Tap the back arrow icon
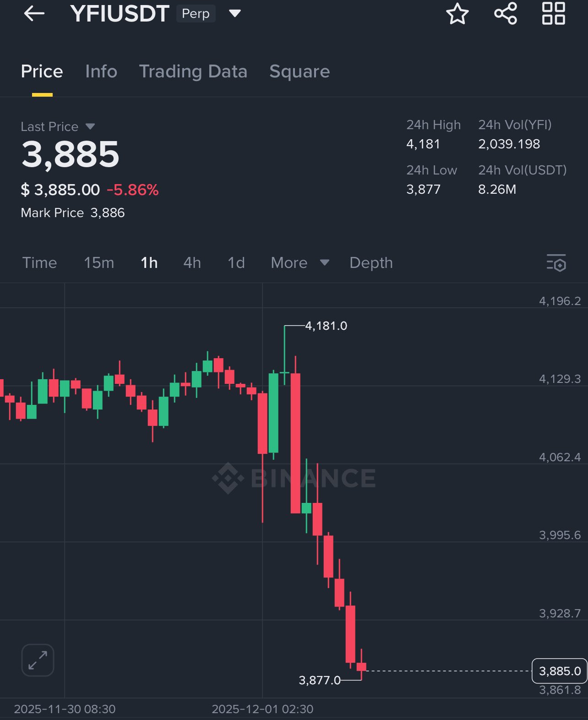Viewport: 588px width, 720px height. pyautogui.click(x=34, y=14)
